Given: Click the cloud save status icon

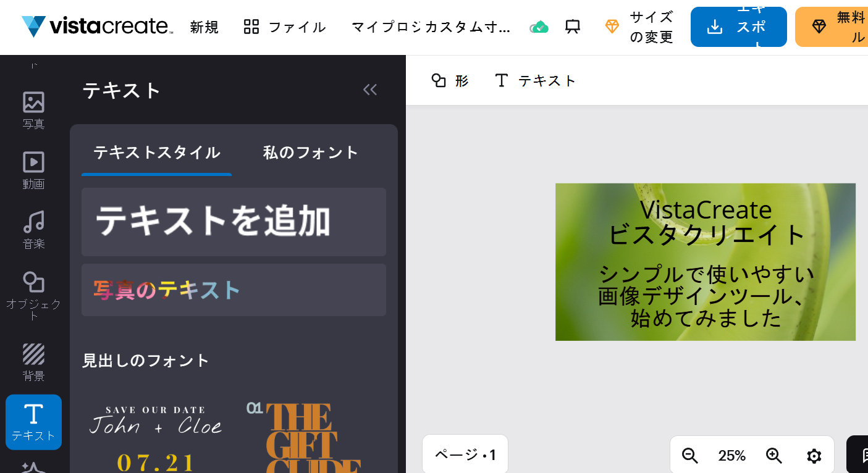Looking at the screenshot, I should pos(539,27).
